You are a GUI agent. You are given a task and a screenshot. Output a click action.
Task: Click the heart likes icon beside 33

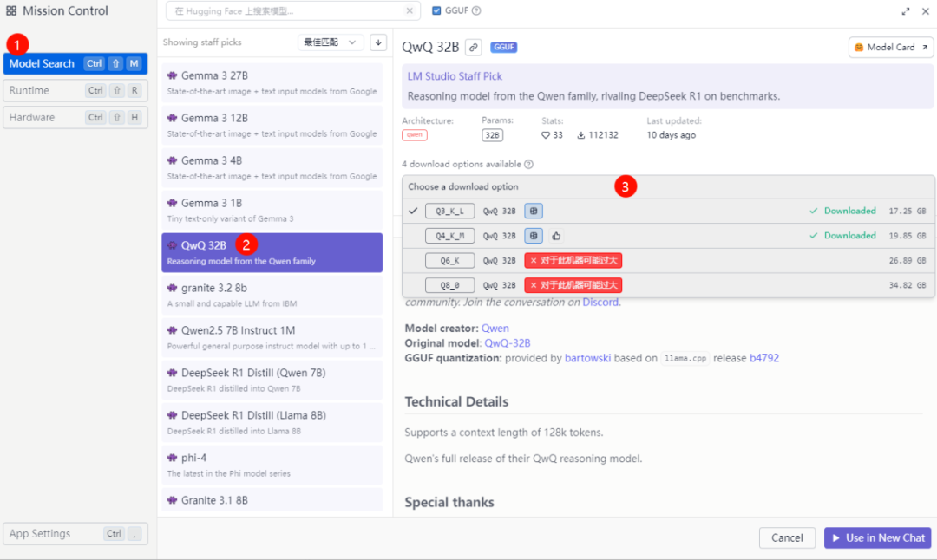(546, 135)
